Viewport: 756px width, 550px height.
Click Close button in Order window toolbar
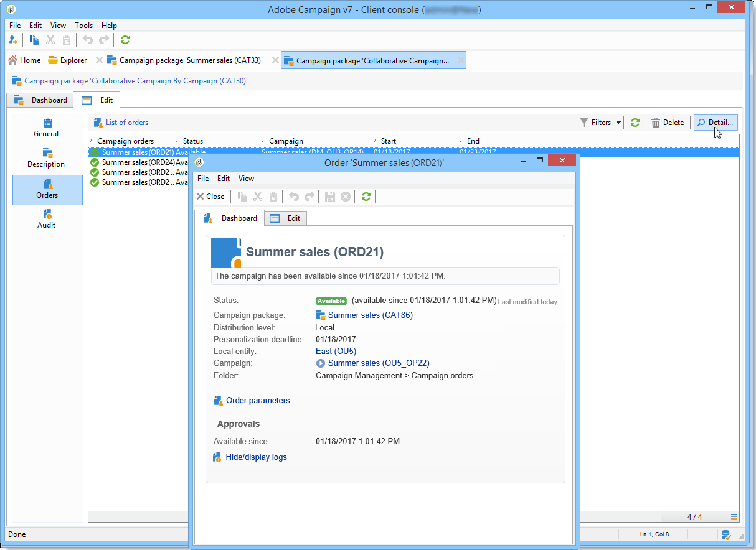click(210, 197)
